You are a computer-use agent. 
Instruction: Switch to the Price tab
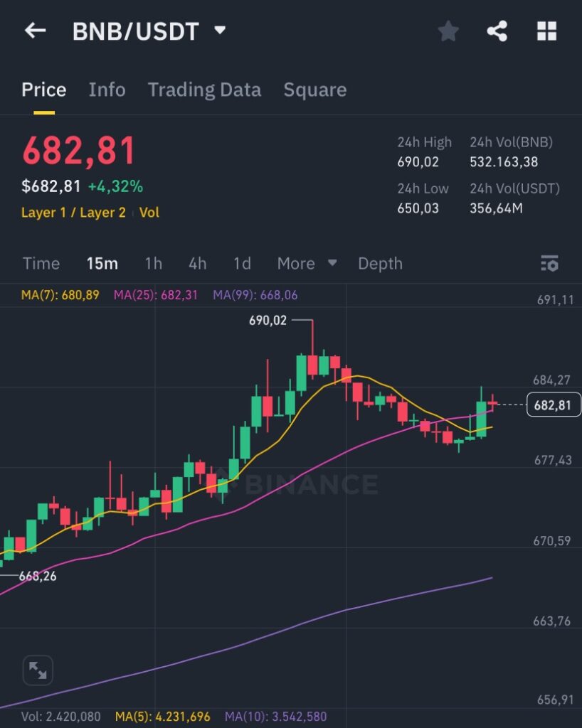pos(43,90)
